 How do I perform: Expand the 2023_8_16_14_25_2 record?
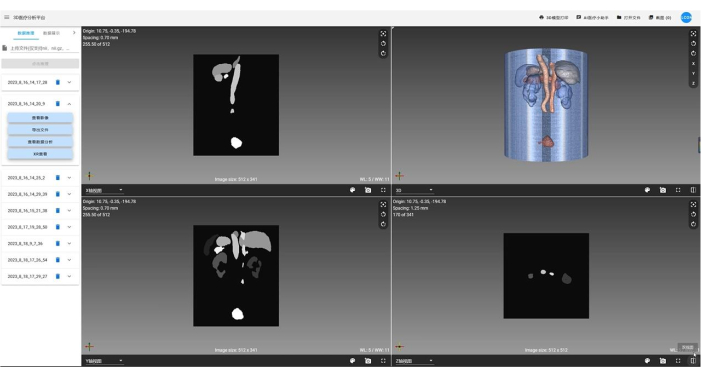tap(69, 178)
